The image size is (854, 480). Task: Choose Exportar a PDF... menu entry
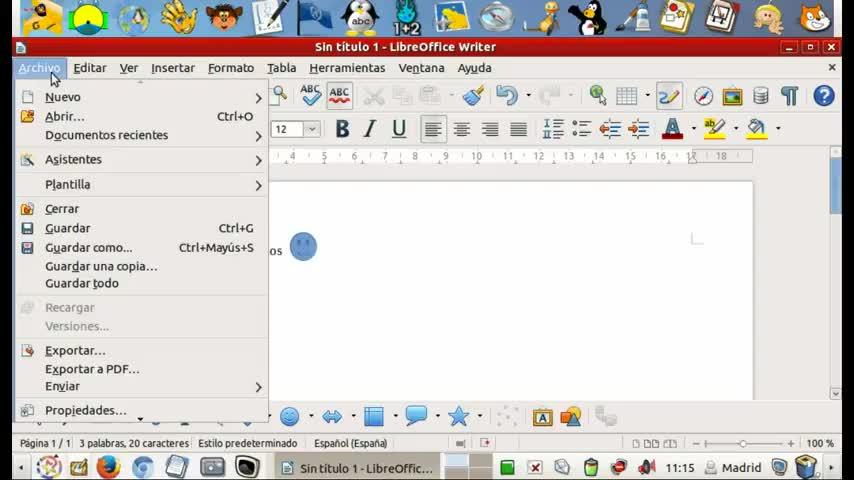[92, 369]
